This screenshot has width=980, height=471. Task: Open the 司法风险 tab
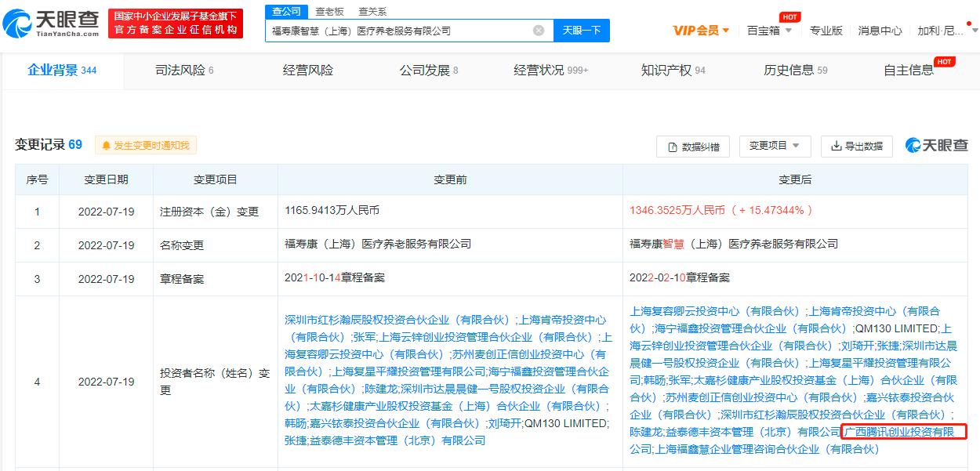click(x=184, y=71)
